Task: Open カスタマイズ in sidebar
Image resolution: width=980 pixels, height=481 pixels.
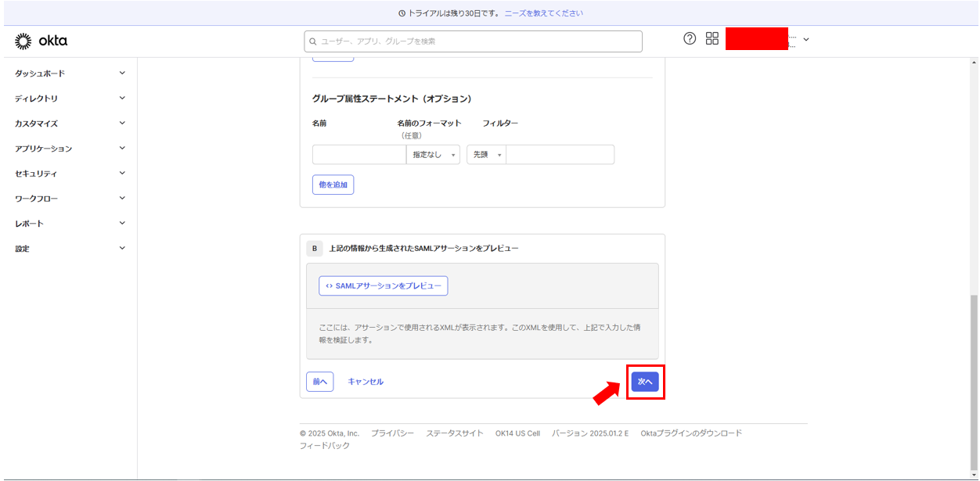Action: point(36,124)
